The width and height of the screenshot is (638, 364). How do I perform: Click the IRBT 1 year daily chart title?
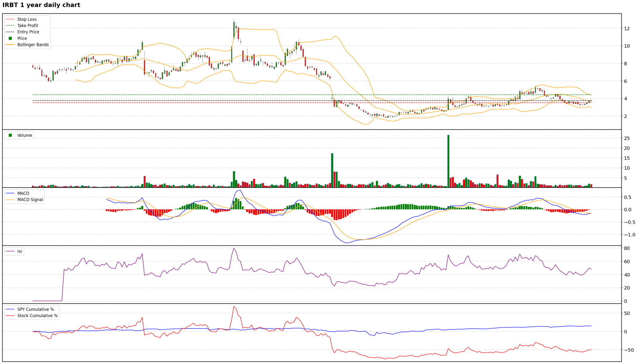pyautogui.click(x=41, y=5)
